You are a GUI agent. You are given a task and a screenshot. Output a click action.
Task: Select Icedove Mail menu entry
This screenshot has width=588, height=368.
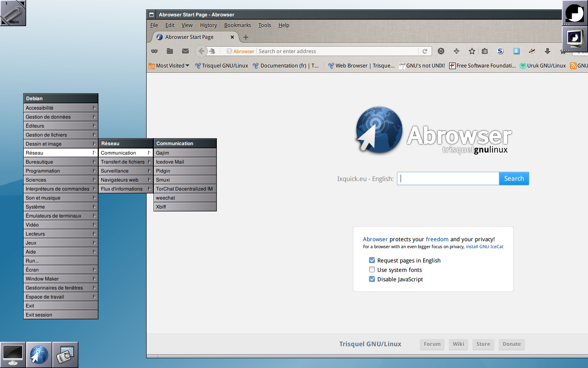(x=185, y=162)
